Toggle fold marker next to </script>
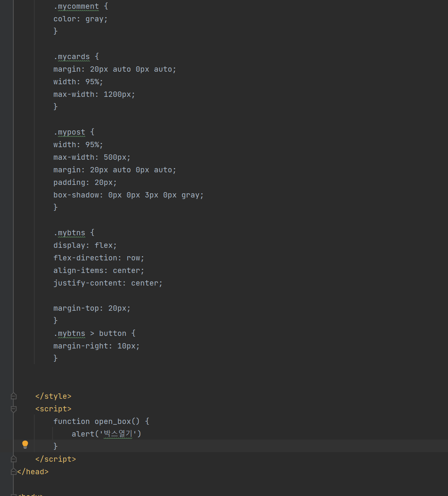 (x=14, y=459)
